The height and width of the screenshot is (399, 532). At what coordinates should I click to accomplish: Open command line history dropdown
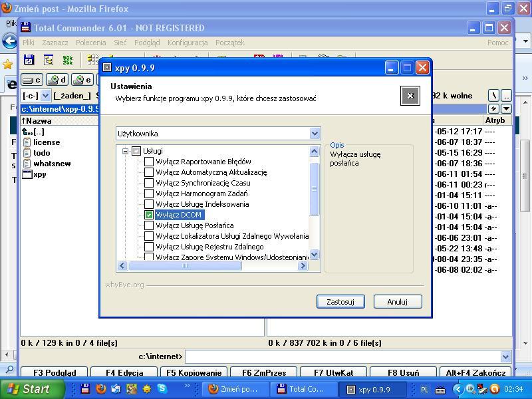pos(505,356)
